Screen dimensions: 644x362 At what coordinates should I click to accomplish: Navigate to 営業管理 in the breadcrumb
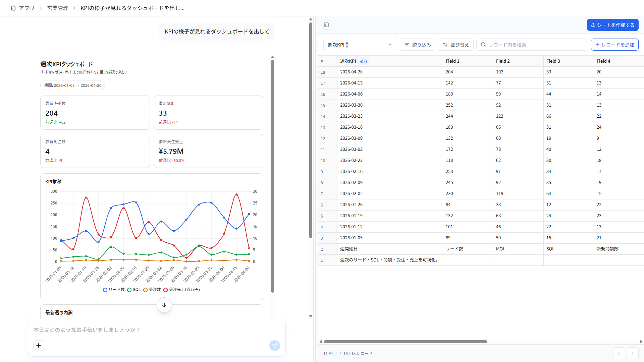click(x=57, y=8)
